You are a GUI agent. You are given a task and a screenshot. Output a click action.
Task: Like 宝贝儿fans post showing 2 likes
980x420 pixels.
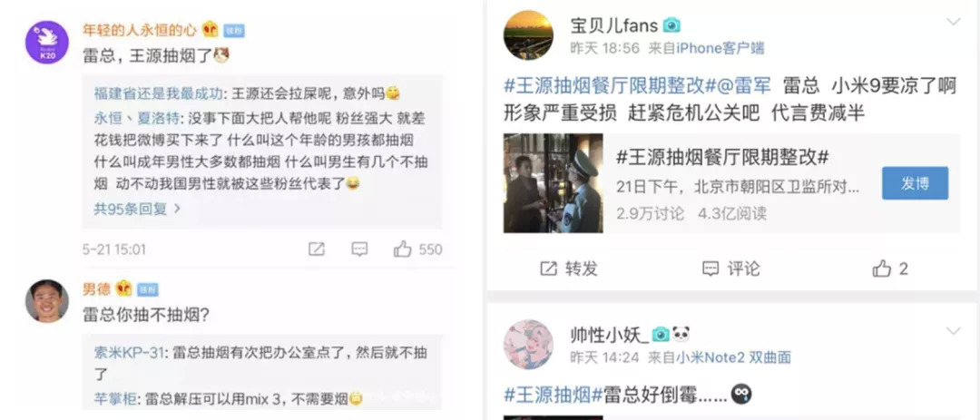[x=882, y=269]
